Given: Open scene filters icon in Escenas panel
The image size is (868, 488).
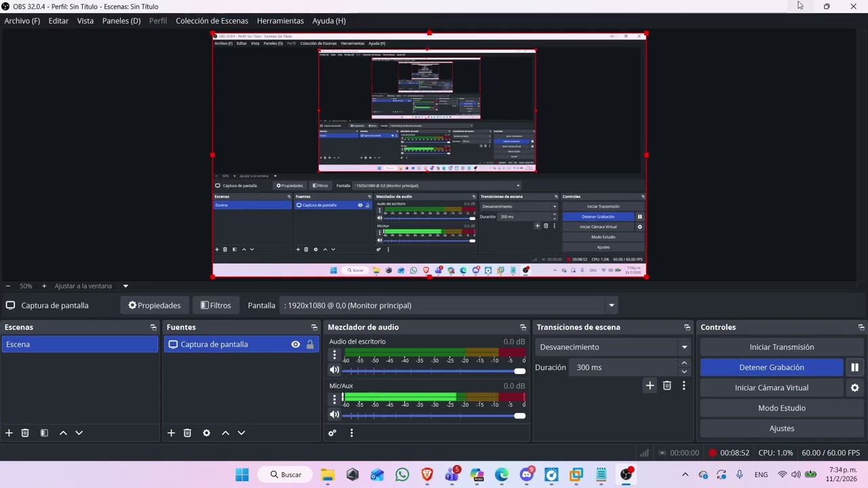Looking at the screenshot, I should pos(44,433).
